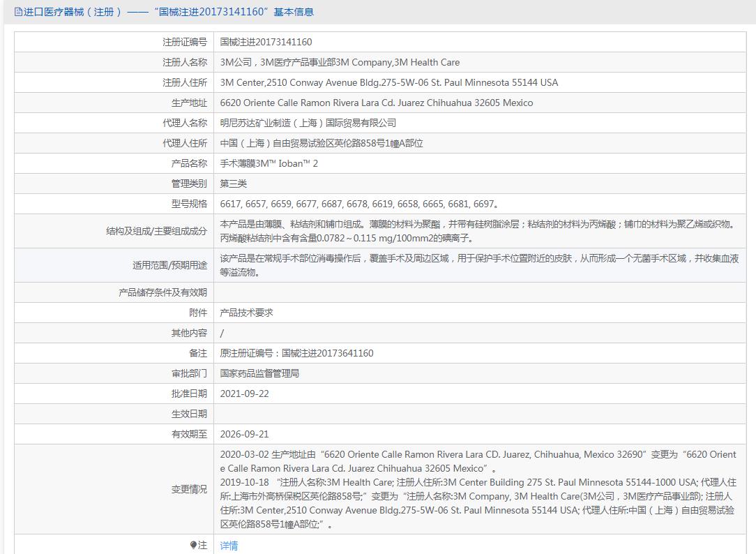Select management class 第三类 value

[x=234, y=184]
